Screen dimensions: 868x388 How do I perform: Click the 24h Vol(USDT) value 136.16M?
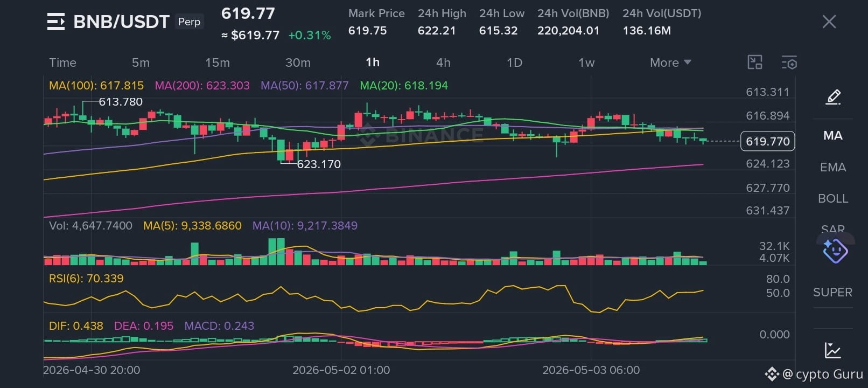[647, 31]
